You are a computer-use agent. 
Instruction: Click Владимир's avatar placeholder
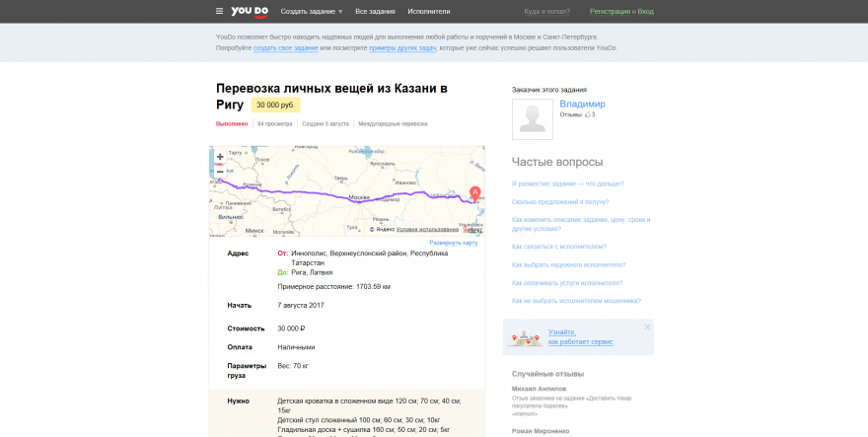click(x=533, y=118)
